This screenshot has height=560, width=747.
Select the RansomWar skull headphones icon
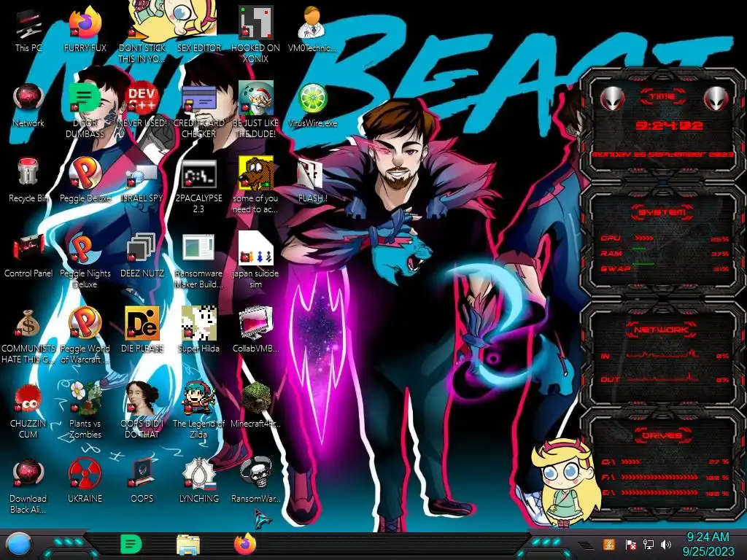pyautogui.click(x=256, y=480)
